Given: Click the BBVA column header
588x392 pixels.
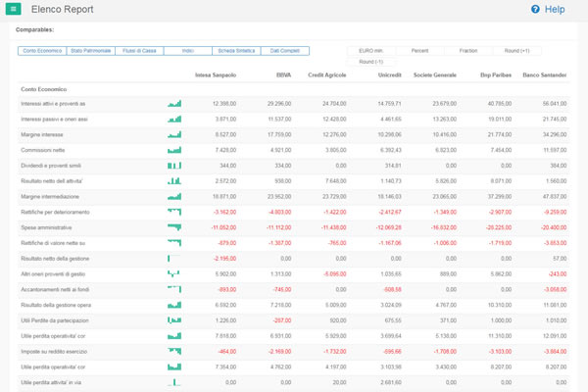Looking at the screenshot, I should [x=283, y=75].
